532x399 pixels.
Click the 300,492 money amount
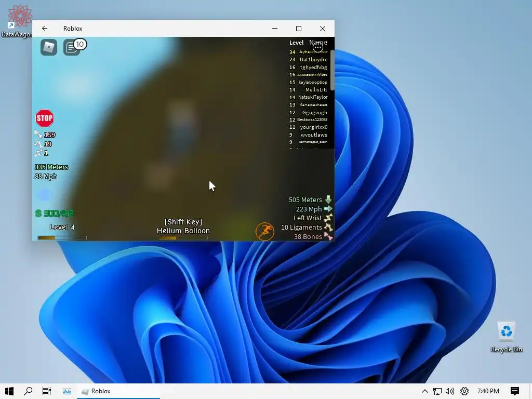[59, 213]
